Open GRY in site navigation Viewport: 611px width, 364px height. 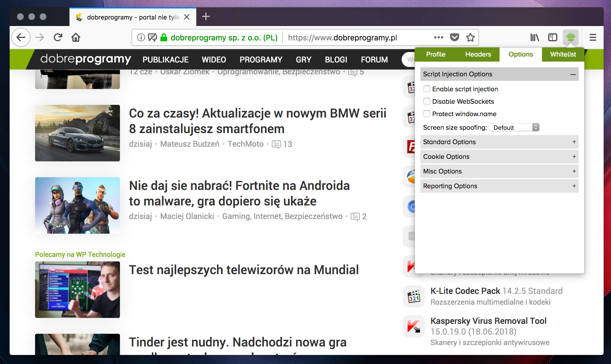pyautogui.click(x=304, y=60)
